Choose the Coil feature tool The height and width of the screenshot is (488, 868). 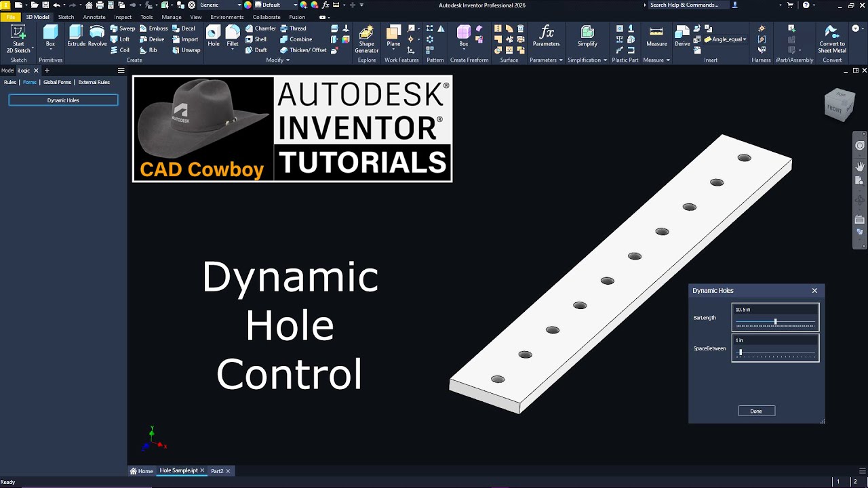point(120,50)
